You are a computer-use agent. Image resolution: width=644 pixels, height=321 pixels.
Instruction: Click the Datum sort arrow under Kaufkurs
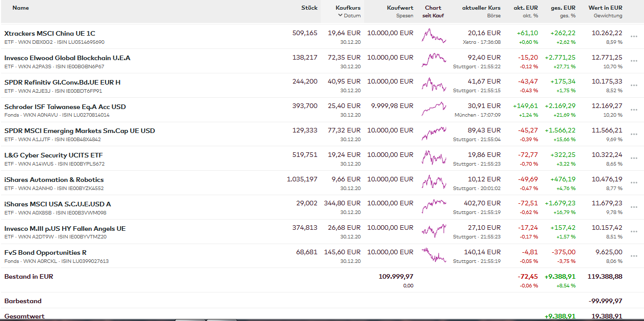point(340,16)
